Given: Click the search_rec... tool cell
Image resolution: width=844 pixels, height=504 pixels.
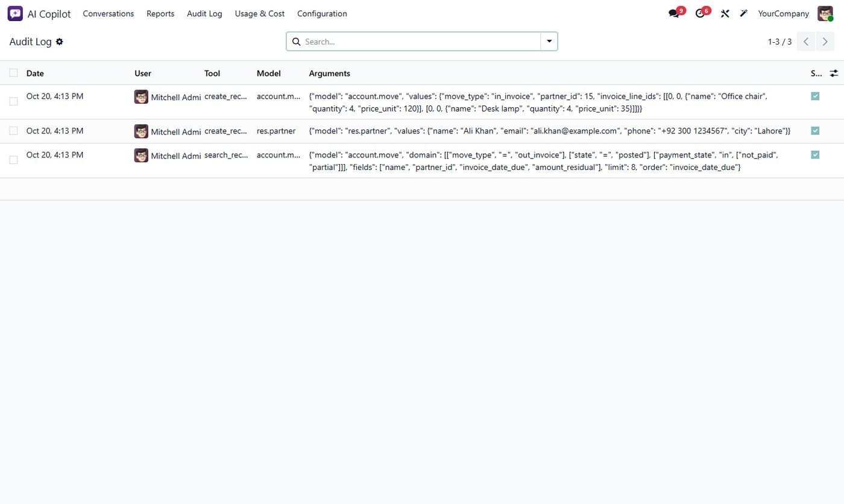Looking at the screenshot, I should click(x=226, y=155).
